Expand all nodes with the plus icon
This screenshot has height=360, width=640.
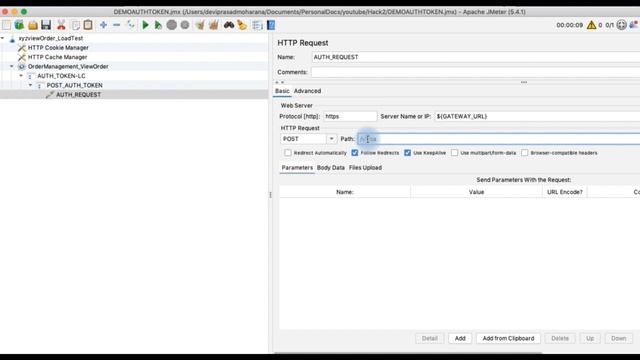point(103,25)
